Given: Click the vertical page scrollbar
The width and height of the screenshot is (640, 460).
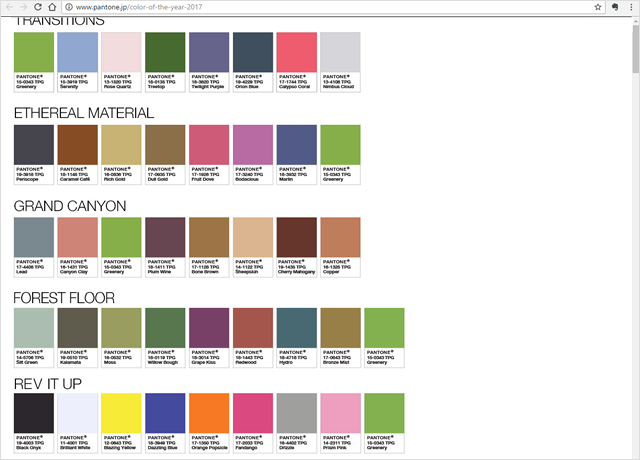Looking at the screenshot, I should (635, 200).
